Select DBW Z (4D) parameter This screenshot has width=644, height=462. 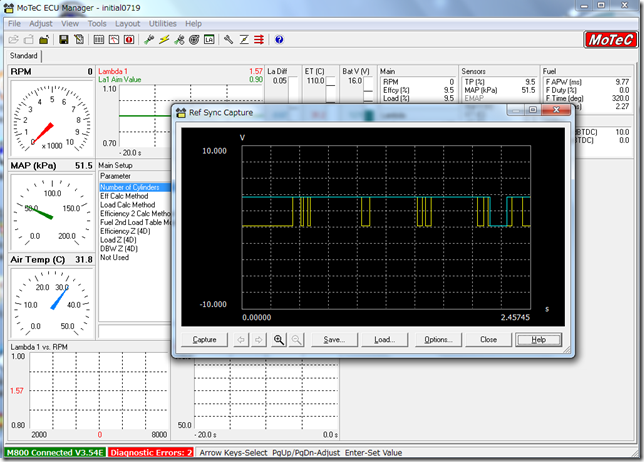click(x=119, y=248)
